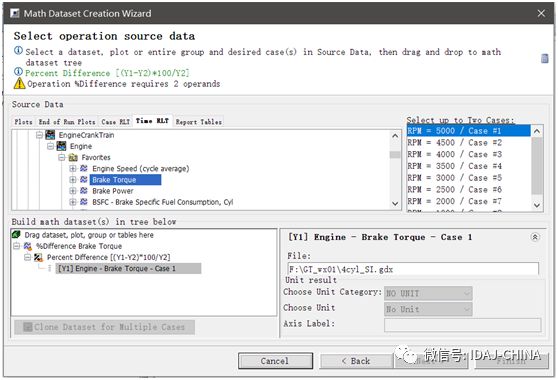Select case RPM = 4000 / Case #3
The width and height of the screenshot is (558, 380).
[469, 154]
